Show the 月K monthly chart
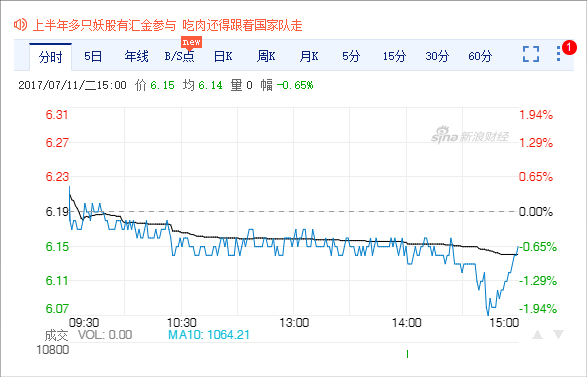Viewport: 587px width, 377px height. point(309,57)
